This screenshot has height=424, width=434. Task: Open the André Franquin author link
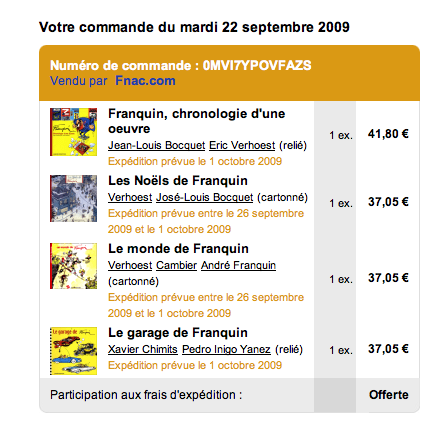coord(238,265)
